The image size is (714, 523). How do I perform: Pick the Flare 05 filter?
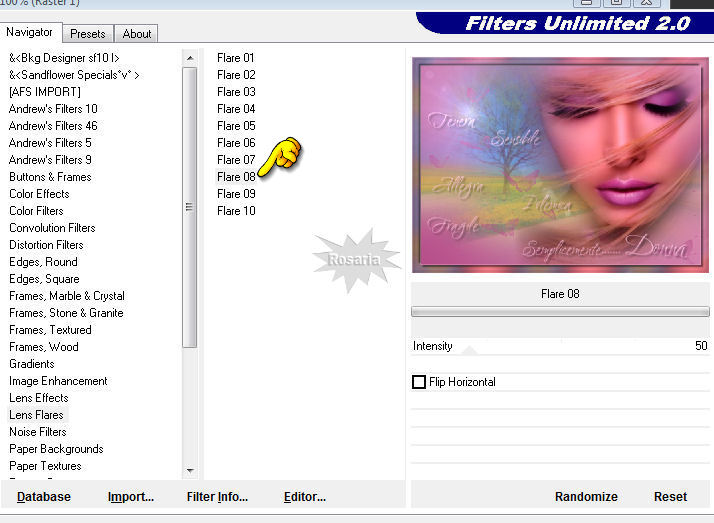(236, 126)
